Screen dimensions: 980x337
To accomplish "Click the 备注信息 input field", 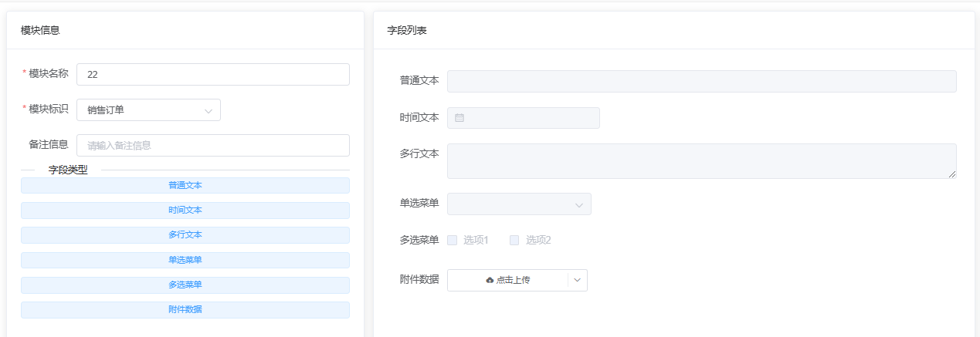I will [x=212, y=146].
